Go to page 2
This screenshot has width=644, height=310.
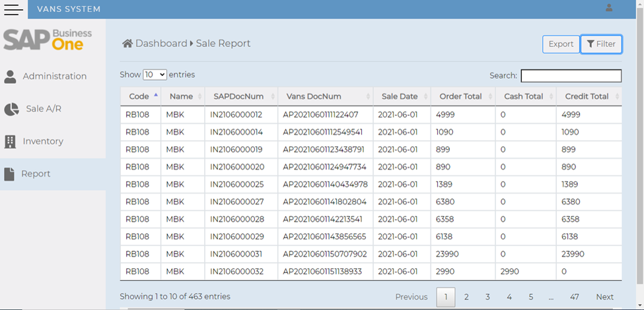[x=466, y=297]
